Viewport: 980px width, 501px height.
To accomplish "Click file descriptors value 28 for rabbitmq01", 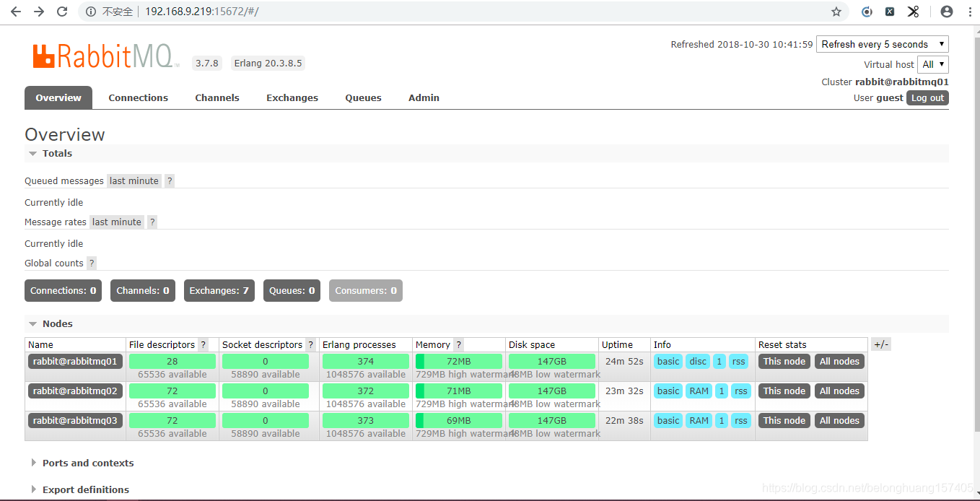I will [172, 361].
